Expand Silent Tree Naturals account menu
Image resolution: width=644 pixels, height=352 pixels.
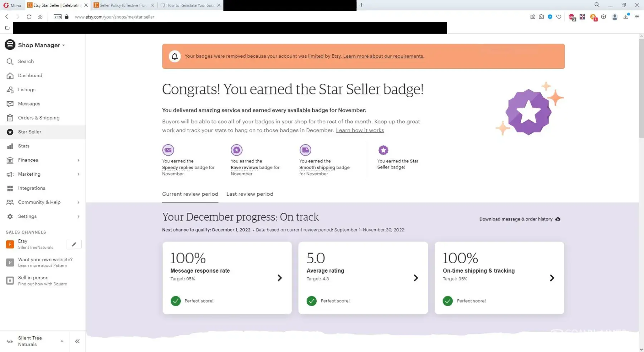tap(62, 341)
